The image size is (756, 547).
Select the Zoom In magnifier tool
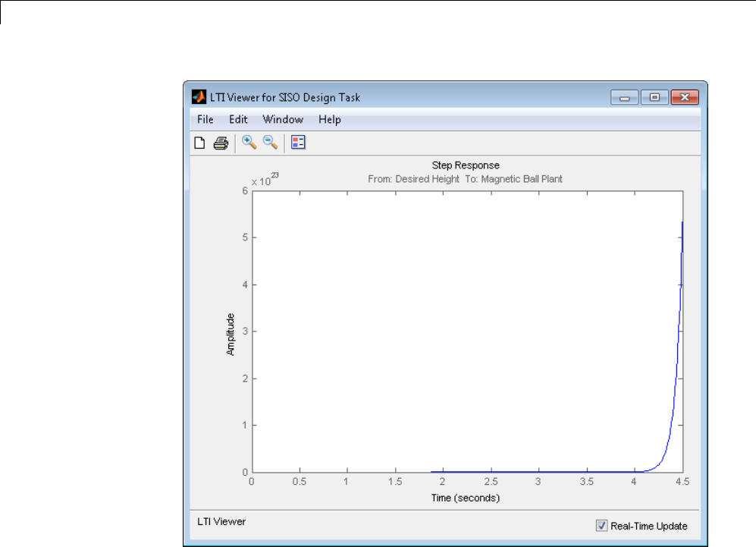pos(249,143)
